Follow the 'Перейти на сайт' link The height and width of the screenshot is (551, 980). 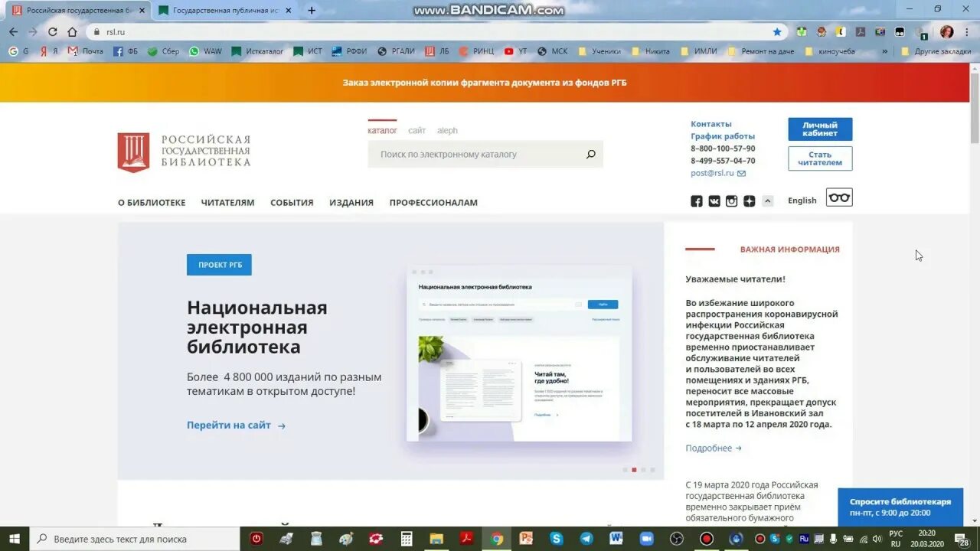click(x=236, y=425)
